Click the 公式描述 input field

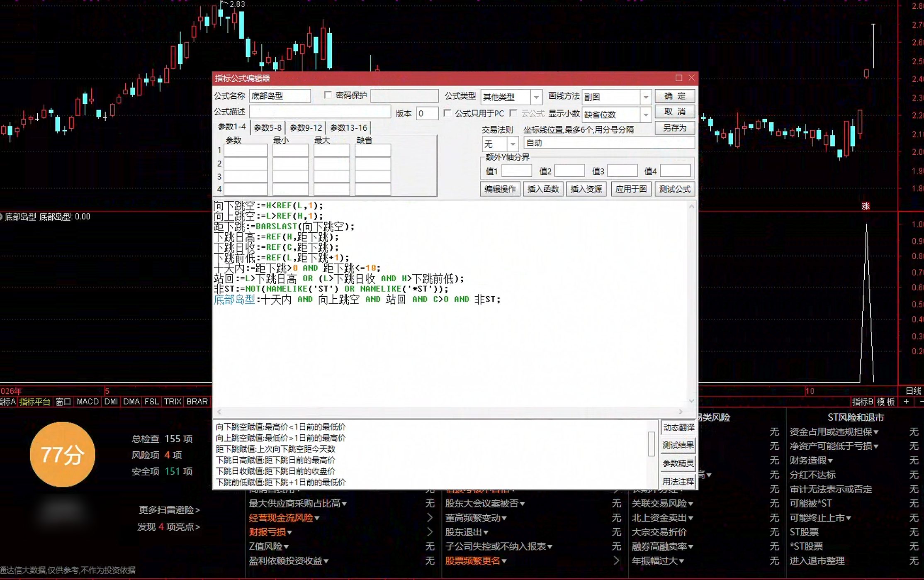click(x=320, y=112)
